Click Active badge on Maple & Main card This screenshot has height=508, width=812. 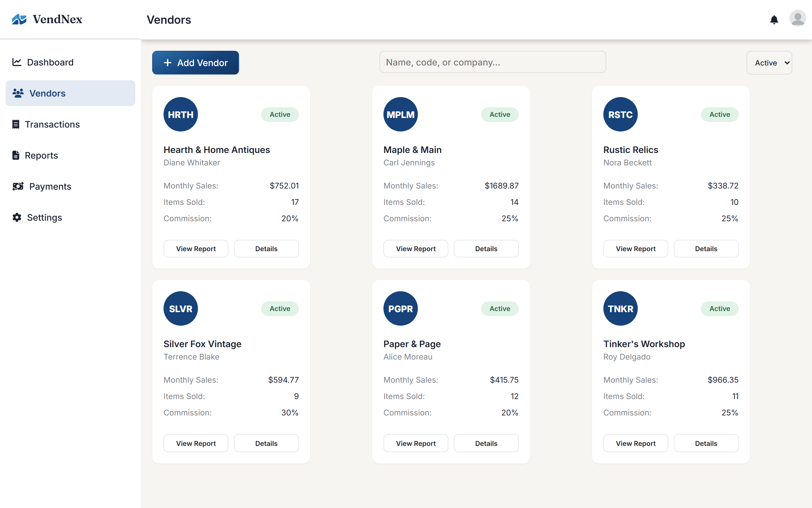(500, 114)
